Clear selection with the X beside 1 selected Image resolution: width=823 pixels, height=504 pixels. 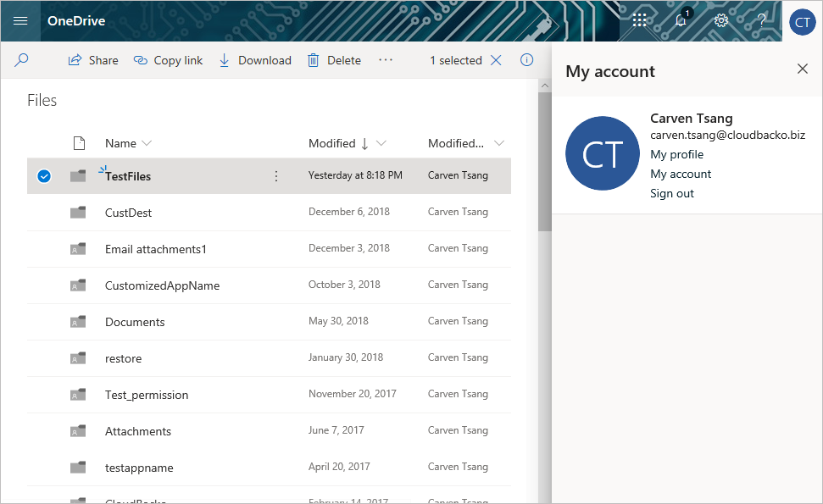(x=497, y=60)
